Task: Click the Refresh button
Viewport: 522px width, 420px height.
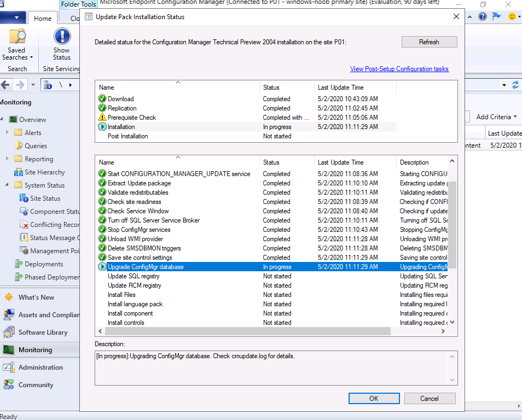Action: point(429,42)
